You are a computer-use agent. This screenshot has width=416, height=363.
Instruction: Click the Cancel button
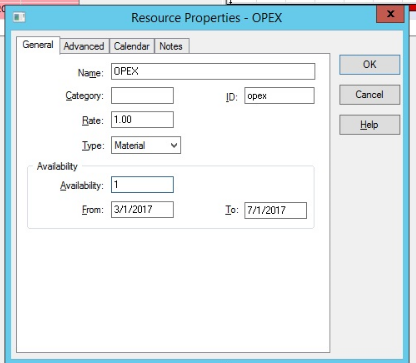point(369,95)
